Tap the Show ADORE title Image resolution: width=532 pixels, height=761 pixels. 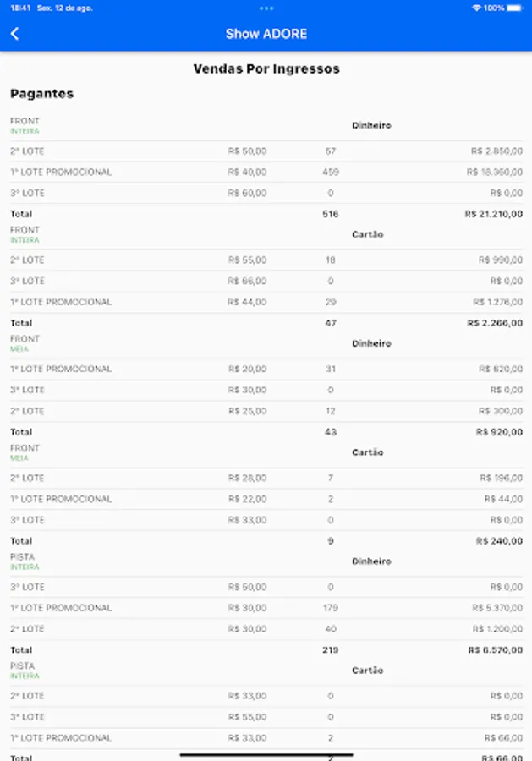(x=266, y=34)
